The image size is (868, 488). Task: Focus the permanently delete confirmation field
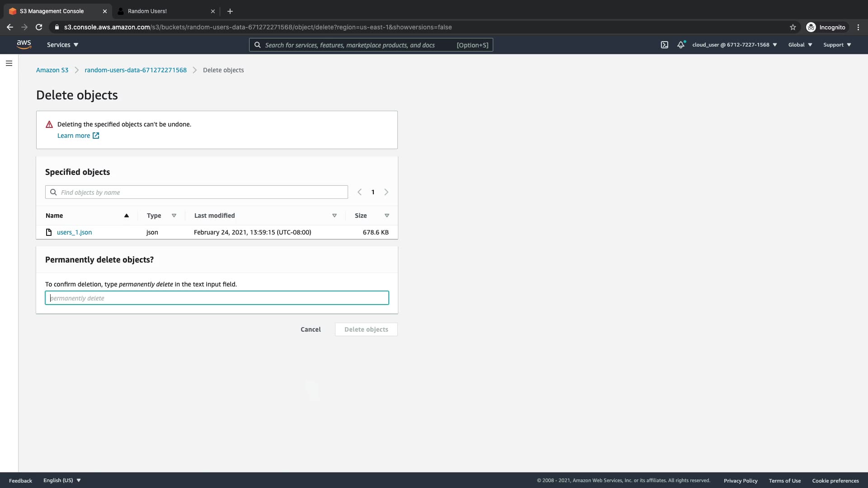(217, 298)
